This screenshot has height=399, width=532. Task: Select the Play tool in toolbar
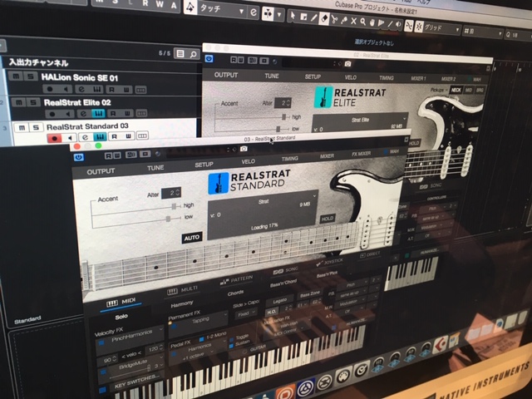[381, 23]
